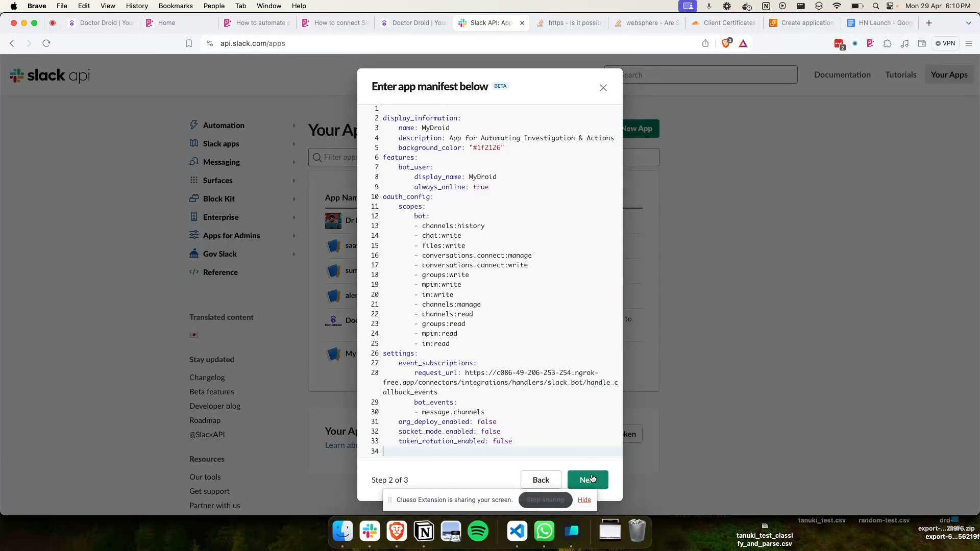This screenshot has height=551, width=980.
Task: Open the Spotify app in the dock
Action: point(478,532)
